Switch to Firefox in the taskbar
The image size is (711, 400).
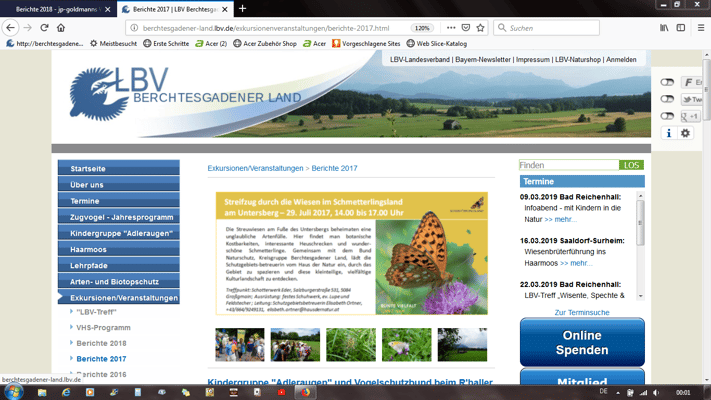pyautogui.click(x=305, y=392)
